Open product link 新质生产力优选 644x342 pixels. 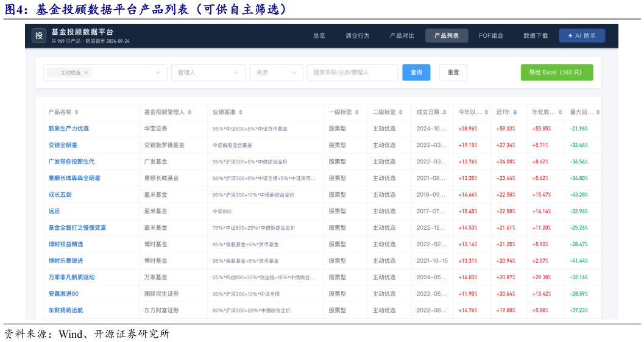[x=69, y=129]
